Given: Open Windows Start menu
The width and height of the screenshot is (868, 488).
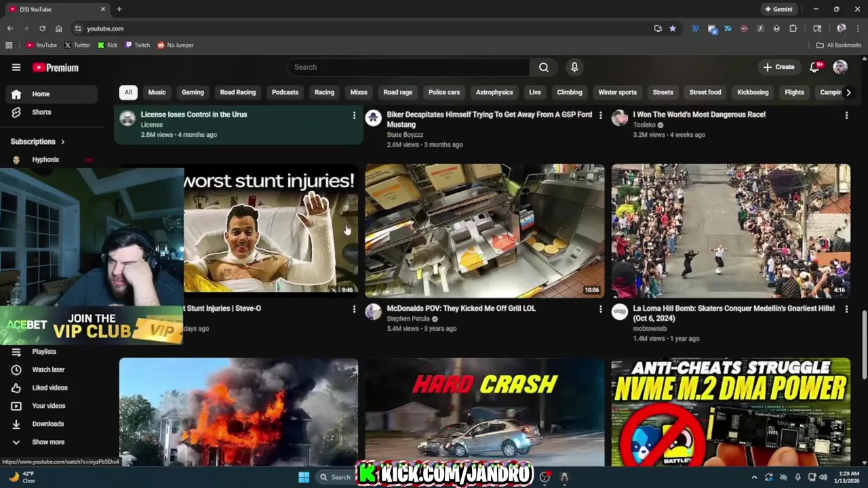Looking at the screenshot, I should pyautogui.click(x=304, y=477).
